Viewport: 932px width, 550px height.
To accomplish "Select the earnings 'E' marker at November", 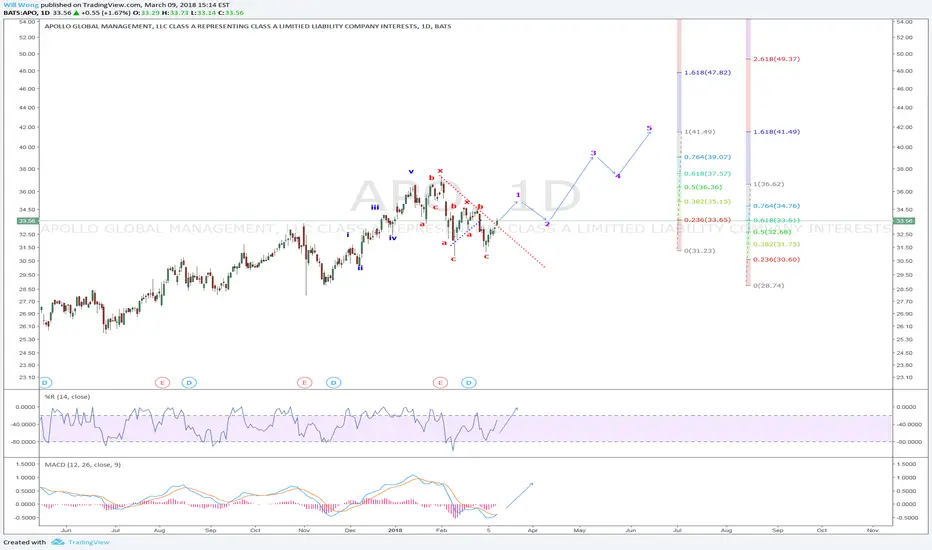I will pos(304,382).
